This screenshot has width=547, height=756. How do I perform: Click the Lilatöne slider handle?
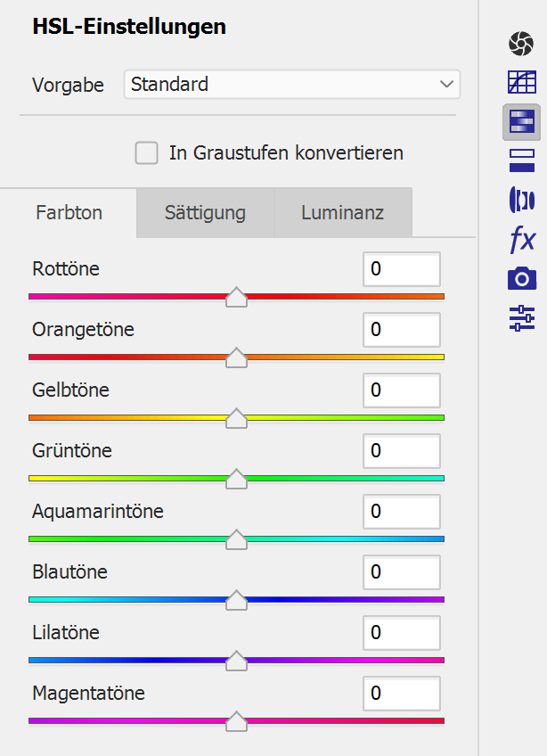236,661
